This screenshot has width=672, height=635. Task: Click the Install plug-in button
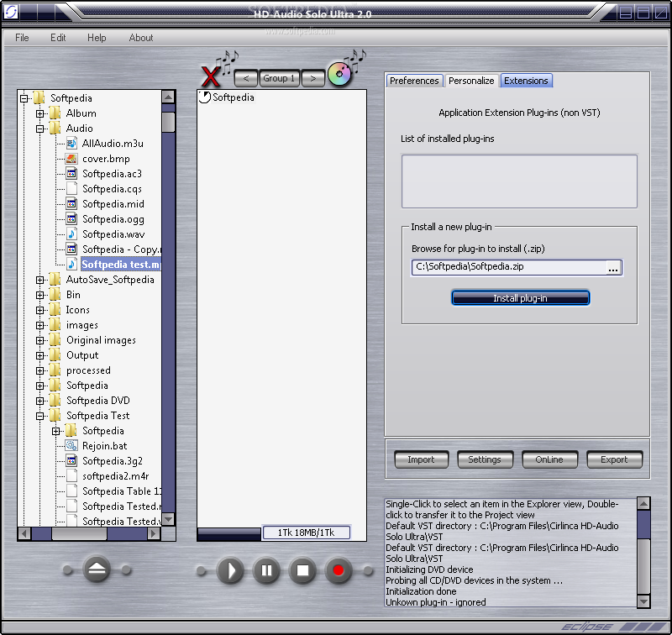pos(520,298)
